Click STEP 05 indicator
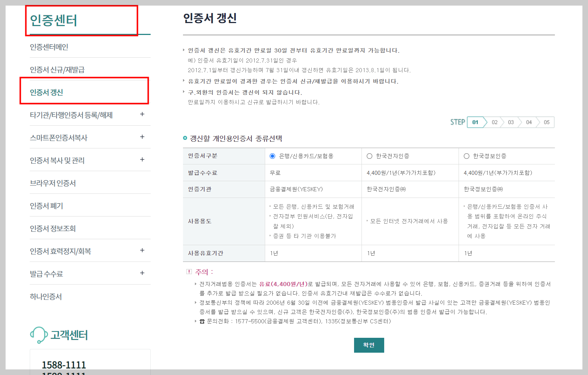 [x=546, y=122]
